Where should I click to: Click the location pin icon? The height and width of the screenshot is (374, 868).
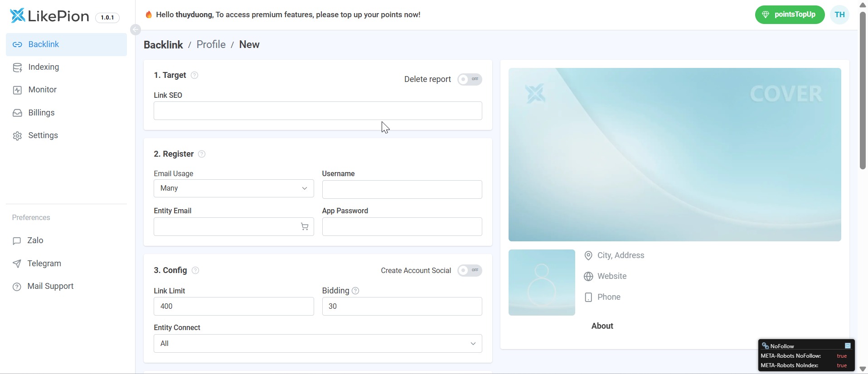(x=588, y=256)
